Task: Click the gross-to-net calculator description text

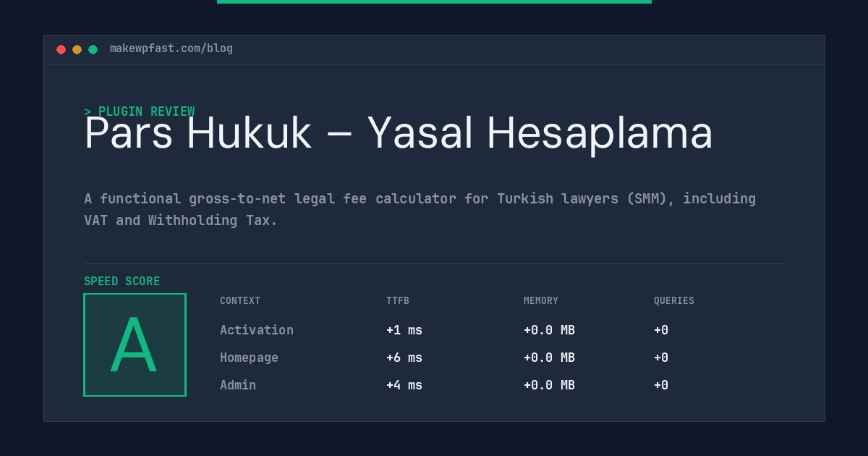Action: coord(420,209)
